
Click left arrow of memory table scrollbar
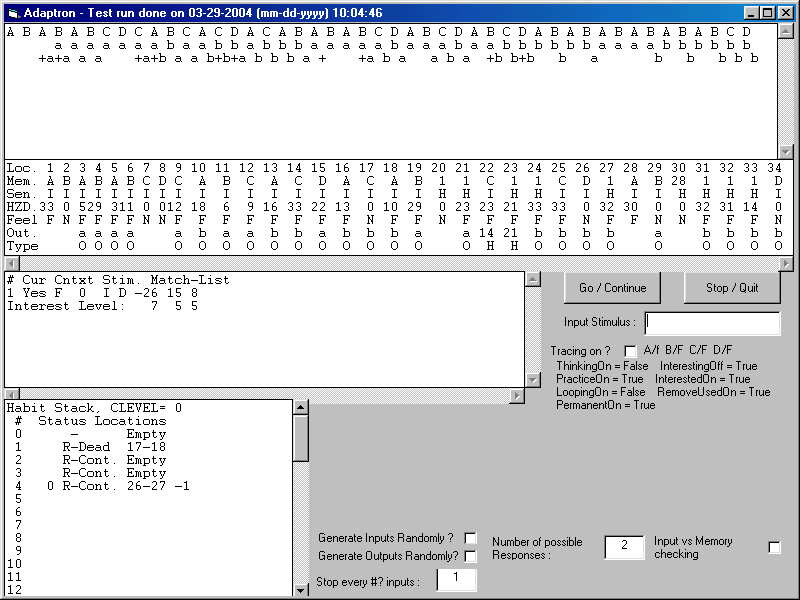(12, 264)
